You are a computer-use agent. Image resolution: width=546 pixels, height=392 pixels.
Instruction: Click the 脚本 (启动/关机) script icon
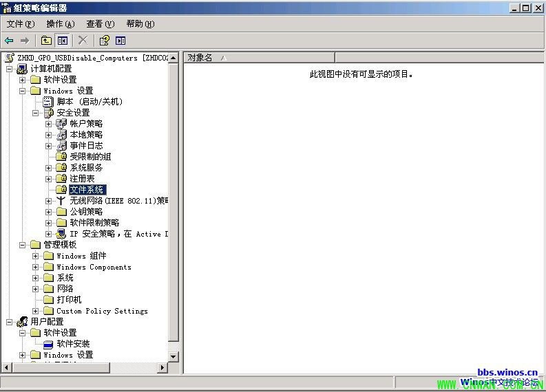coord(48,102)
